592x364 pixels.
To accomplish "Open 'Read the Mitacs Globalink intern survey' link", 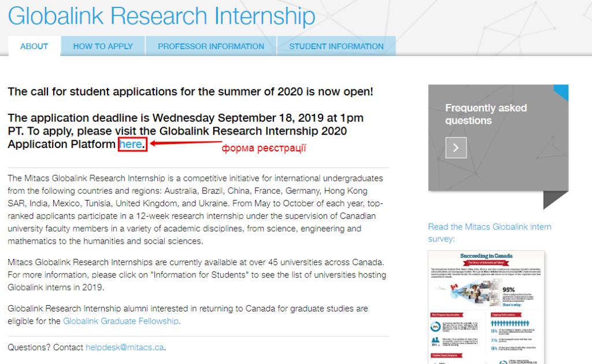I will [489, 233].
